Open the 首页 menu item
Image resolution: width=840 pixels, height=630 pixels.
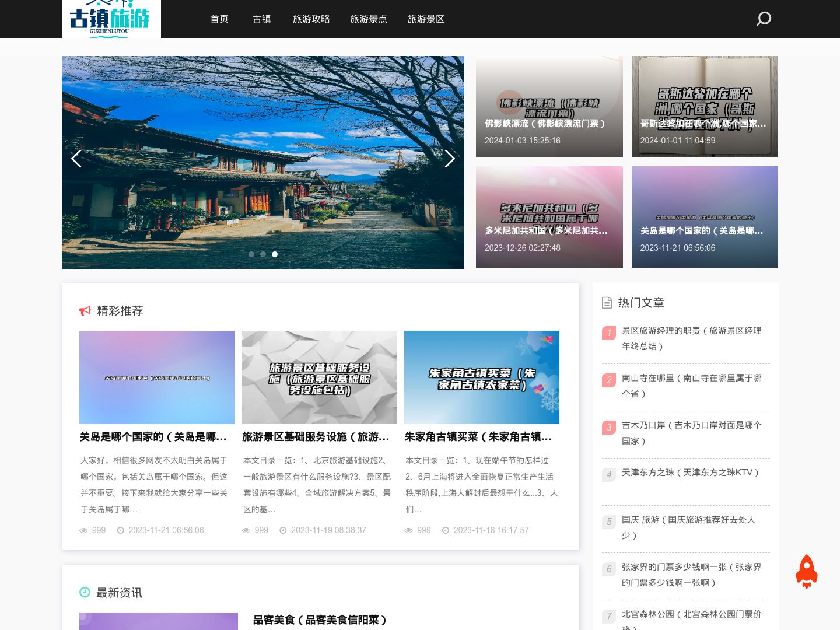point(219,19)
